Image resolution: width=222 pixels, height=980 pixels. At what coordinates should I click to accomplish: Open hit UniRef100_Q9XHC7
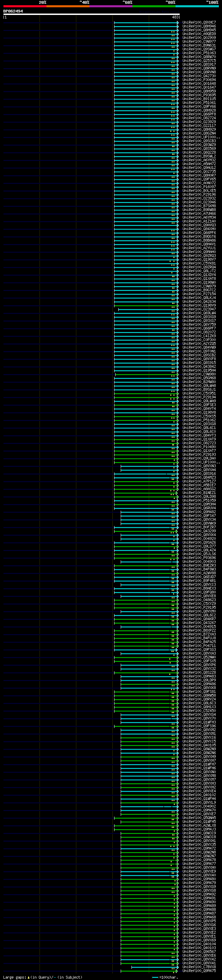pyautogui.click(x=199, y=23)
